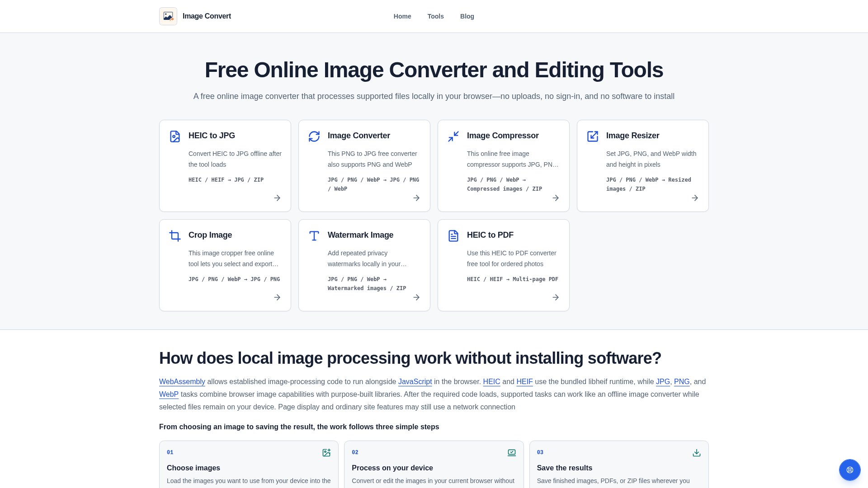Image resolution: width=868 pixels, height=488 pixels.
Task: Click the arrow on the HEIC to JPG card
Action: tap(277, 198)
